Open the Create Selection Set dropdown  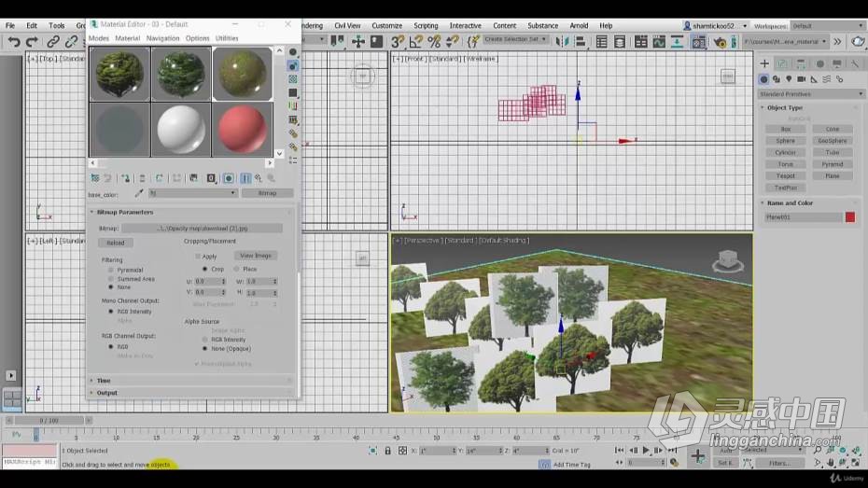click(515, 39)
